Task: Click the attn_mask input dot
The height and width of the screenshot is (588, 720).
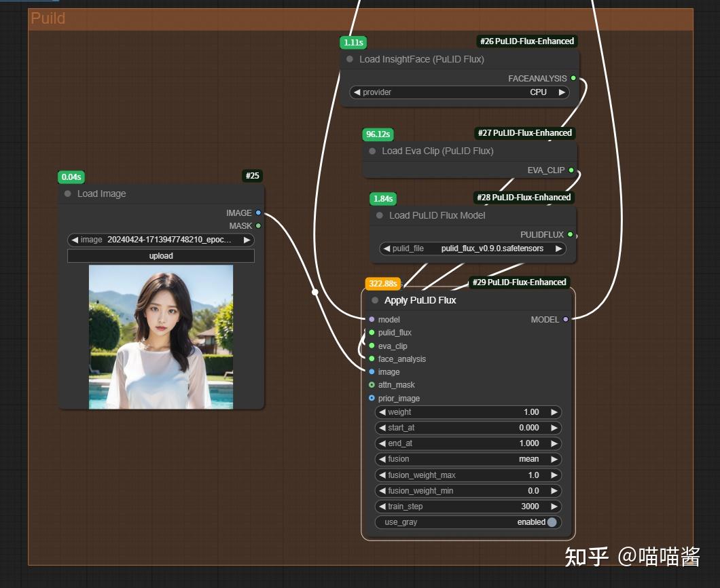Action: (x=372, y=385)
